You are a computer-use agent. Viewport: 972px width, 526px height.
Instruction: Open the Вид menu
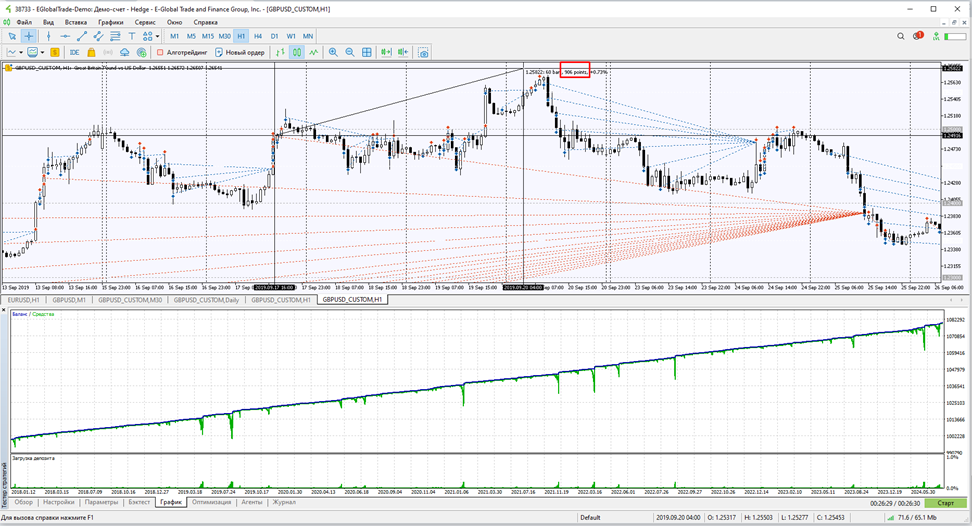point(48,22)
